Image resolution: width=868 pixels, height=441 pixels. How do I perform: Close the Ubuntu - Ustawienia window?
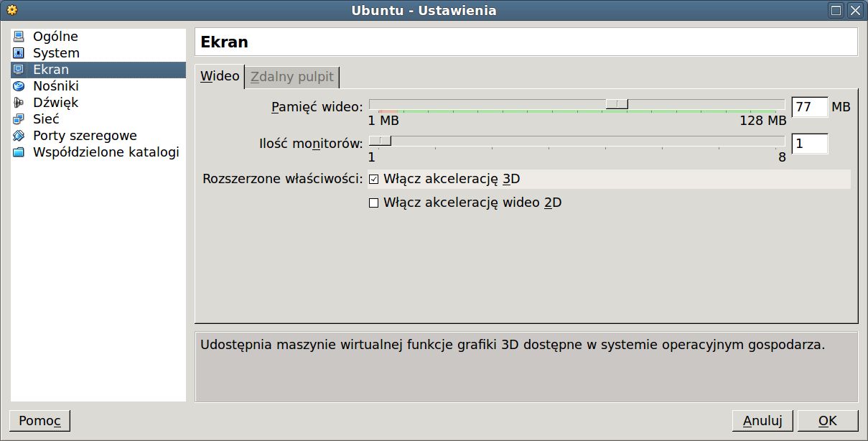tap(855, 10)
